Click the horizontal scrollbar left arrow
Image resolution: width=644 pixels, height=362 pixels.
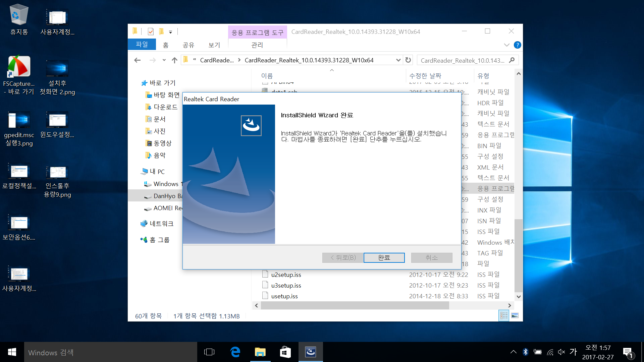pos(257,305)
